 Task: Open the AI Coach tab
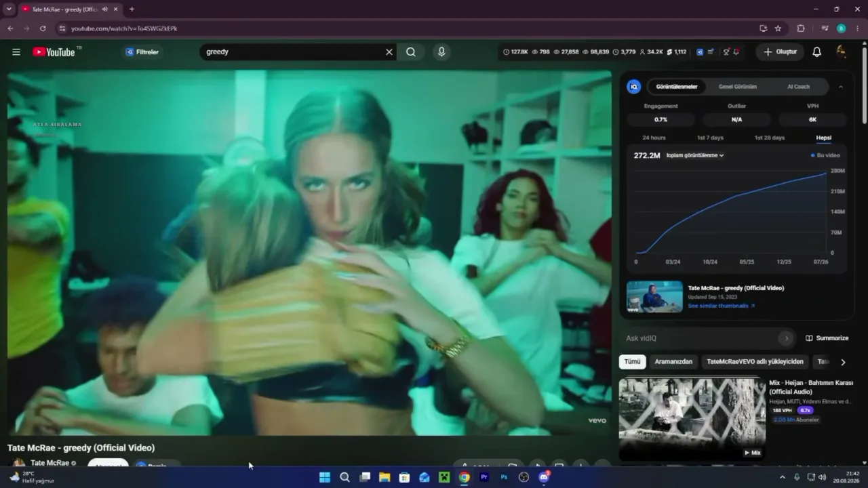[798, 87]
